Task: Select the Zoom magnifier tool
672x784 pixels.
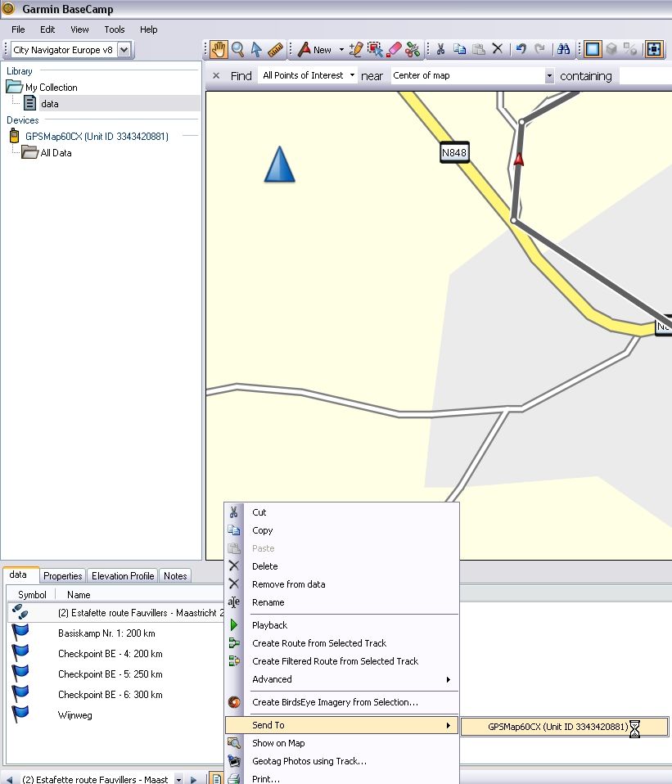Action: (x=238, y=49)
